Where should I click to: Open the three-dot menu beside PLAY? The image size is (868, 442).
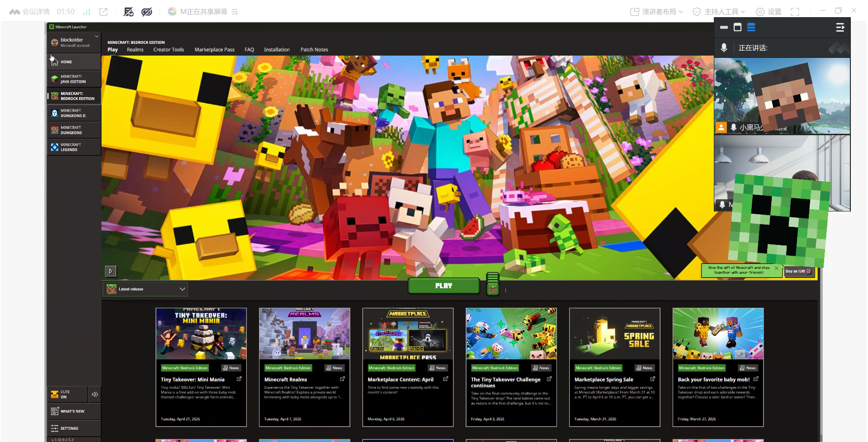click(x=505, y=290)
